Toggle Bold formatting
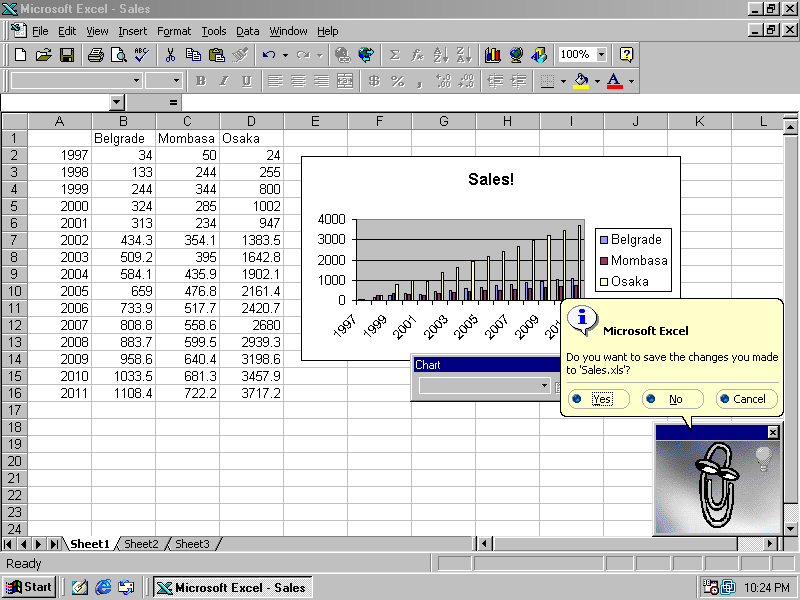 point(201,81)
